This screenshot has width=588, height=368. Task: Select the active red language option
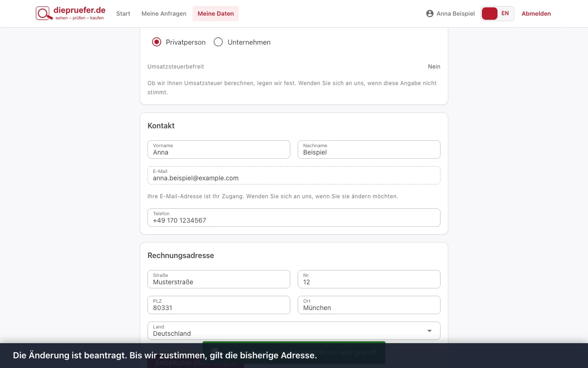tap(490, 13)
